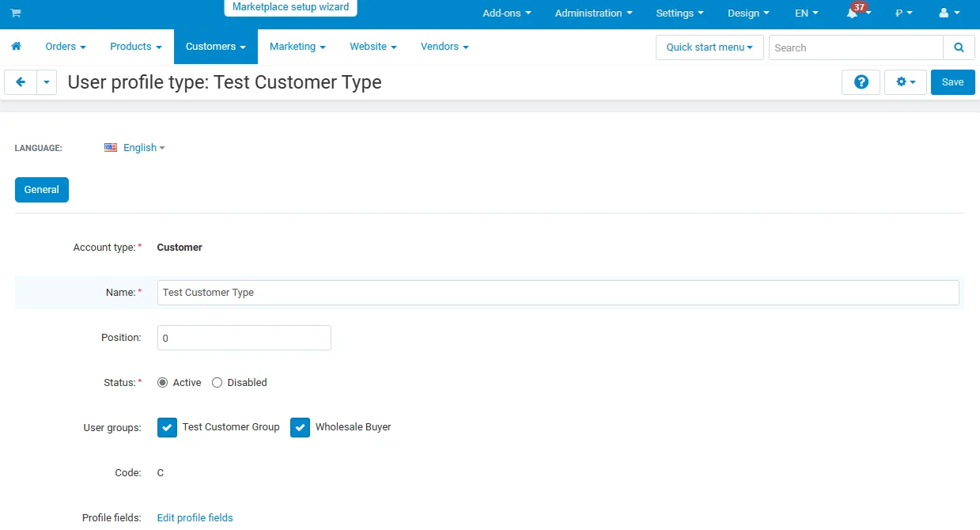The height and width of the screenshot is (530, 980).
Task: Click the Save button
Action: [x=952, y=82]
